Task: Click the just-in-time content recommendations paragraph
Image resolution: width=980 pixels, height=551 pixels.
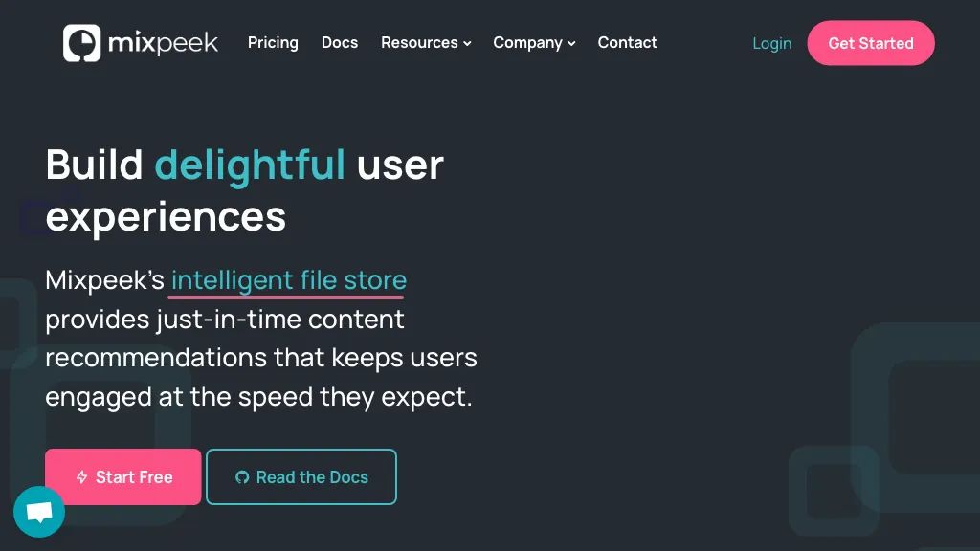Action: click(260, 357)
